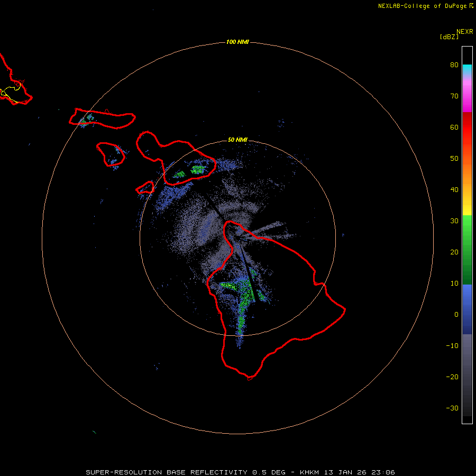Click the KHKM station identifier in the caption
The width and height of the screenshot is (476, 476).
(310, 472)
